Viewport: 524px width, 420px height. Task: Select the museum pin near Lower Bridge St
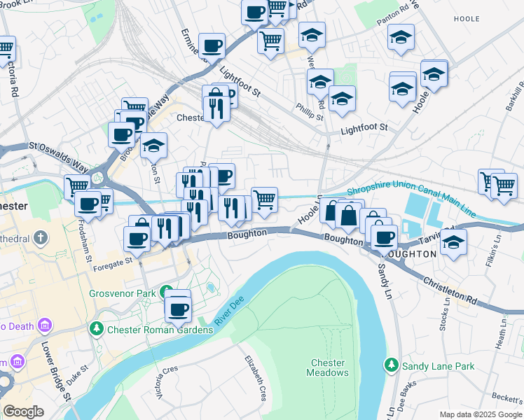[45, 325]
